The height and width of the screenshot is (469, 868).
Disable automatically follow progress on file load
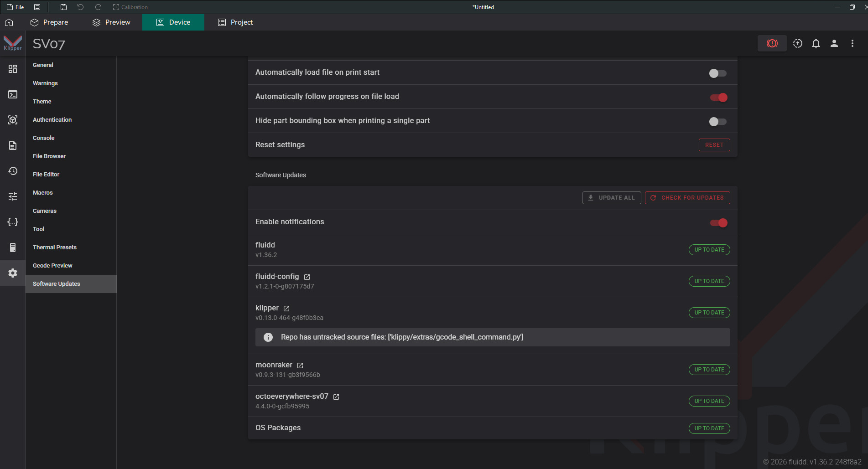pos(718,98)
